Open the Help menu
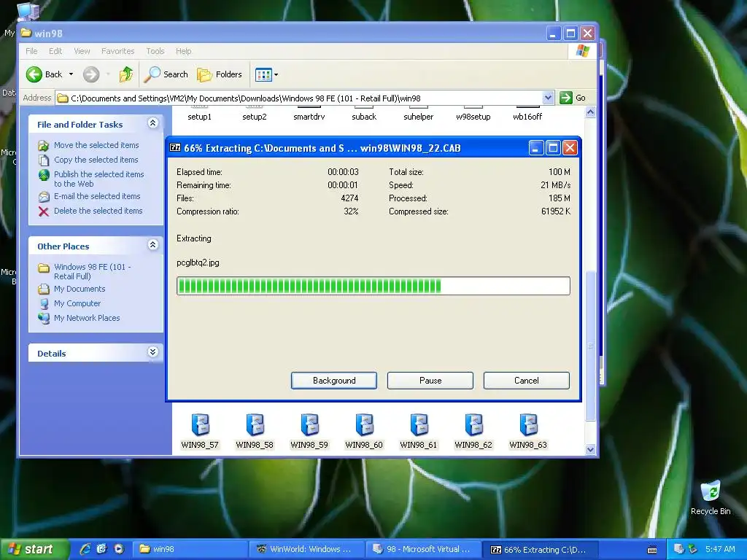 click(183, 51)
